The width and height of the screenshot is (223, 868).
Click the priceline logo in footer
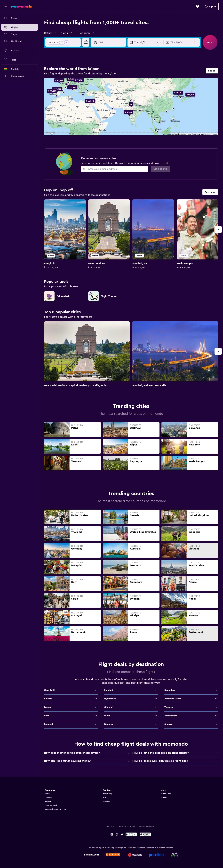(156, 855)
